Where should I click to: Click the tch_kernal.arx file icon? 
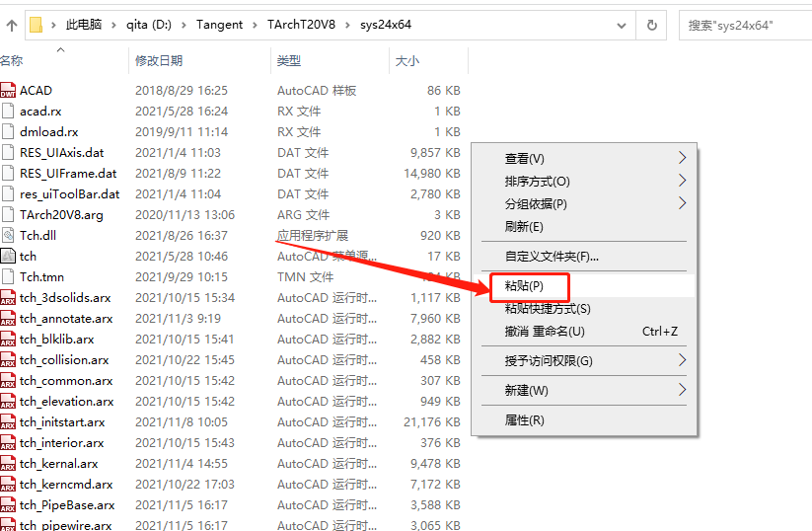[8, 464]
